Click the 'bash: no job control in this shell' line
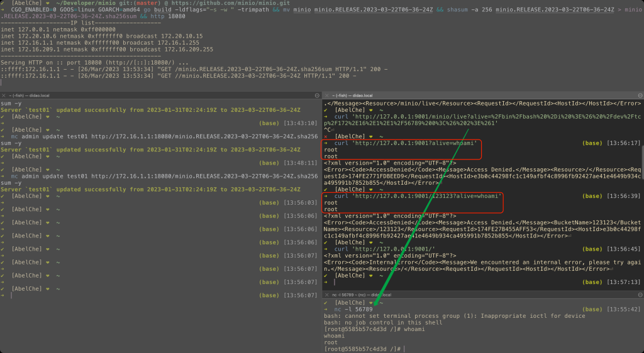Viewport: 644px width, 353px height. 383,323
